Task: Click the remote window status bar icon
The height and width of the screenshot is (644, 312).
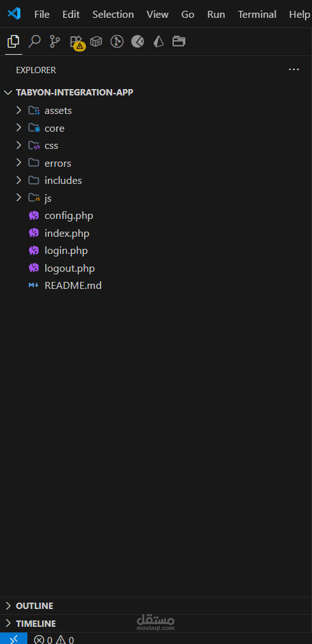Action: click(13, 639)
